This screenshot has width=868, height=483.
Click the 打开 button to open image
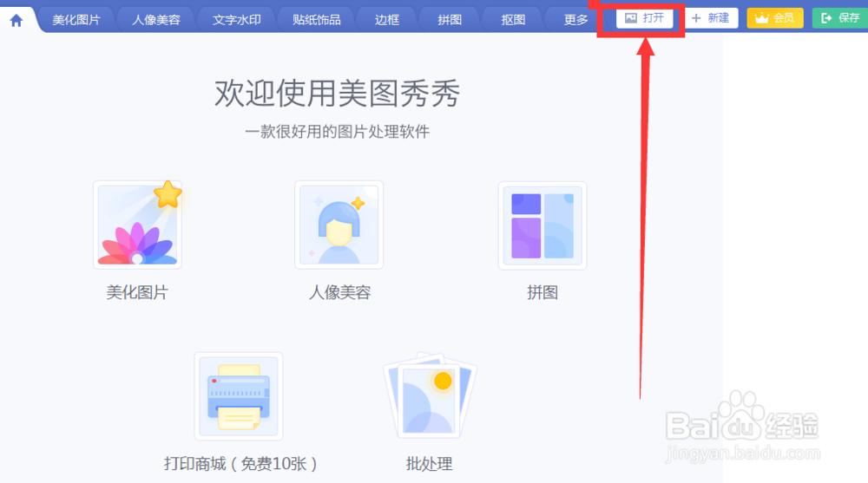tap(644, 18)
